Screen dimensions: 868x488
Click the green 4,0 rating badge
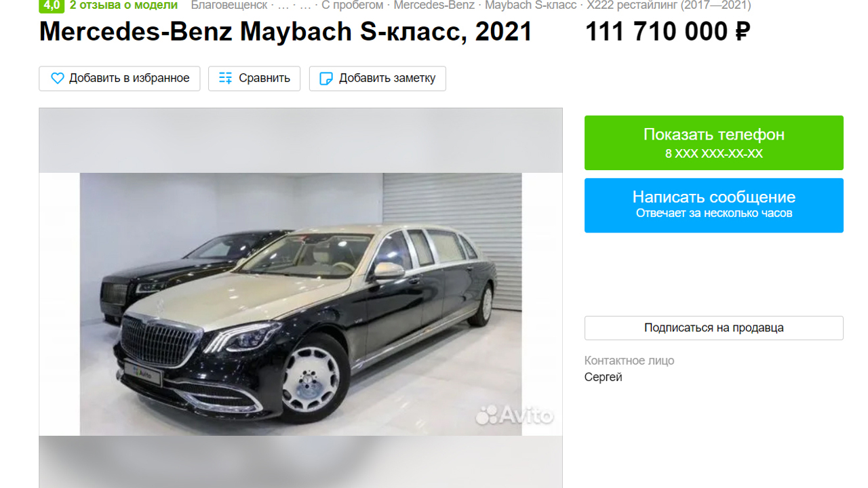click(52, 5)
